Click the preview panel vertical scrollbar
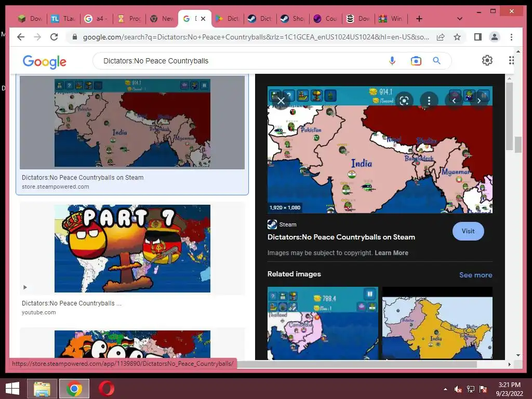Screen dimensions: 532x399 pyautogui.click(x=509, y=116)
